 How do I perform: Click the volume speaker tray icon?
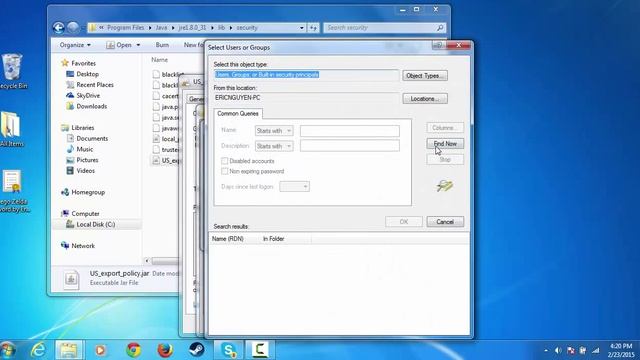tap(558, 351)
